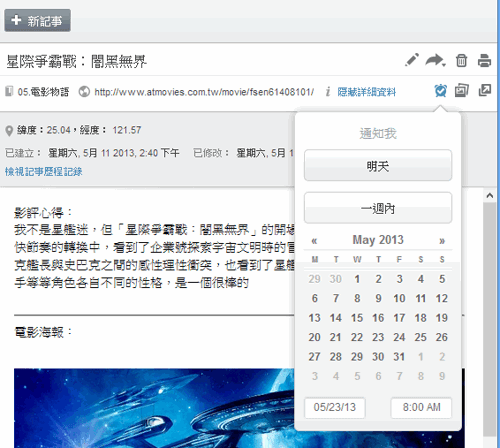Open the note in a separate window
Viewport: 500px width, 448px height.
[485, 90]
